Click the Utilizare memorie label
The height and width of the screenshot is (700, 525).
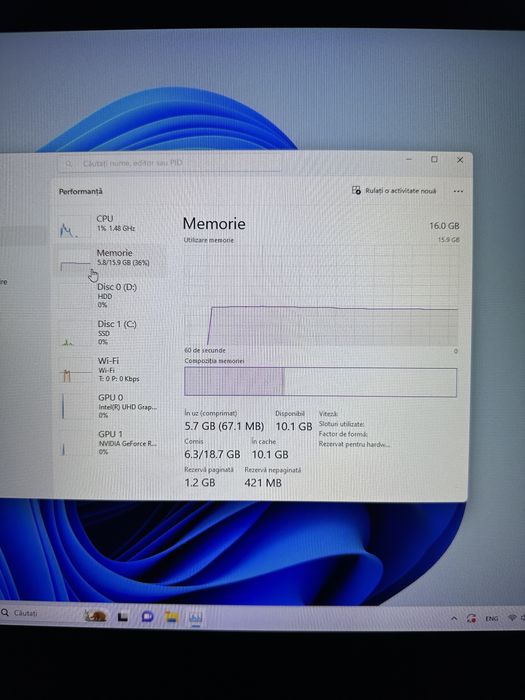tap(208, 240)
